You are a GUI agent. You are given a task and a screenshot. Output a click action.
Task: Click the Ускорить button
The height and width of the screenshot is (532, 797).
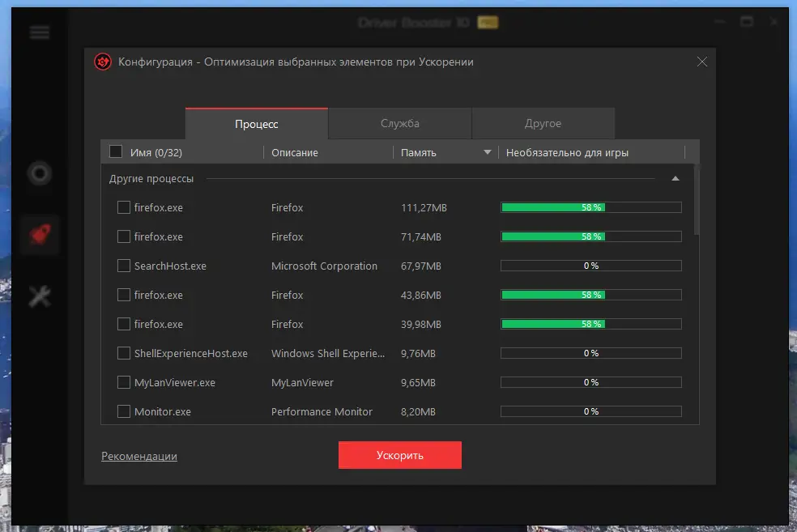[400, 455]
